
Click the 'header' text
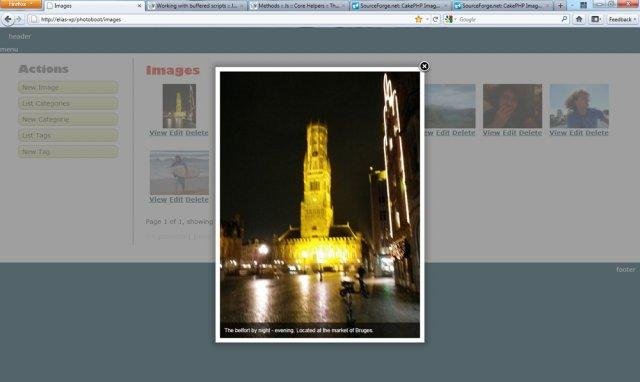point(20,36)
